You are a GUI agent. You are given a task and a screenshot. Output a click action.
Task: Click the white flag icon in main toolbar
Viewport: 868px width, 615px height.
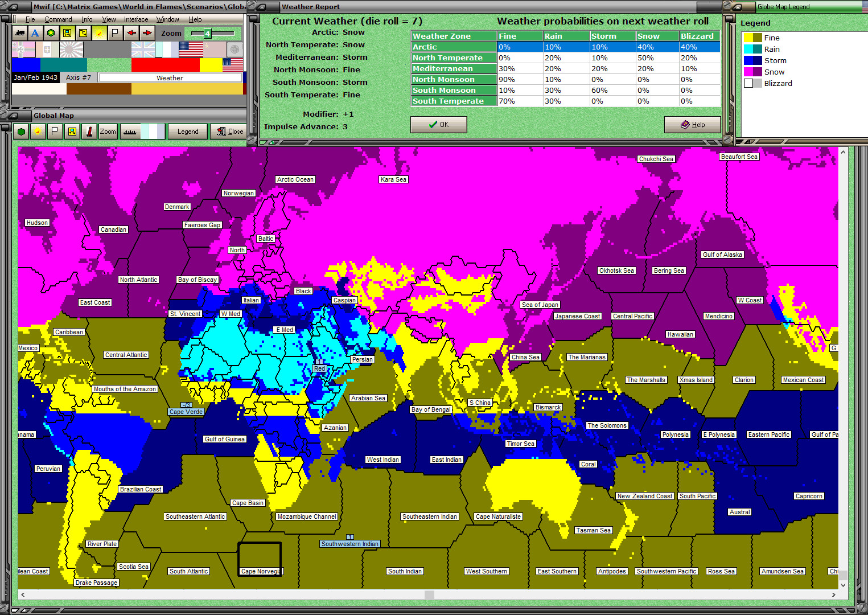(x=115, y=33)
